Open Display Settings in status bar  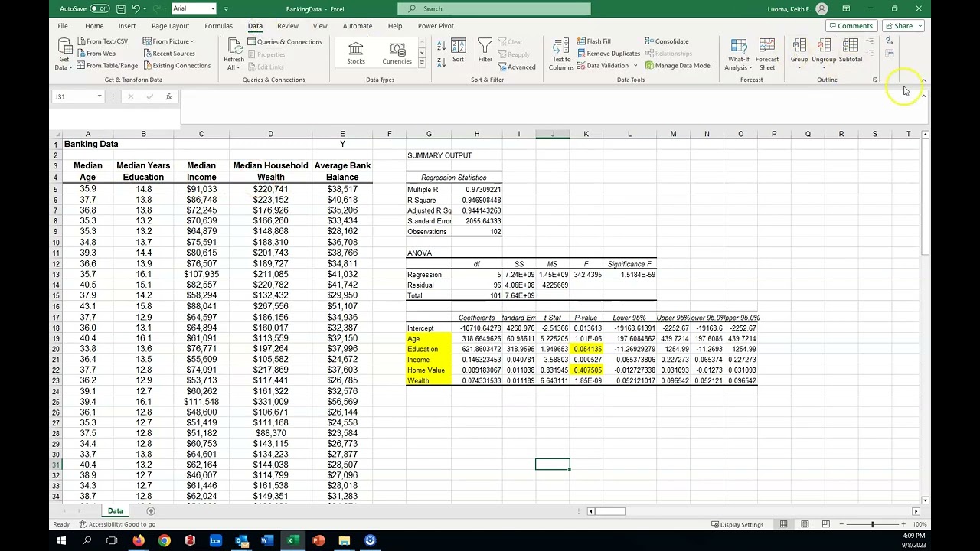pyautogui.click(x=737, y=524)
